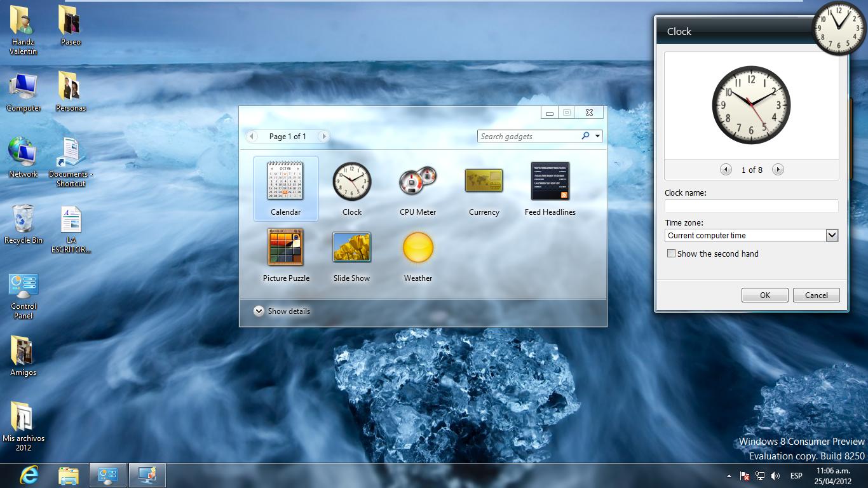
Task: Click OK in the Clock settings
Action: click(x=764, y=295)
